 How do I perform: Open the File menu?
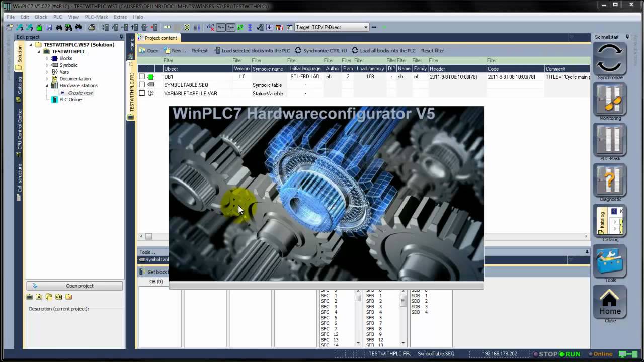tap(11, 17)
